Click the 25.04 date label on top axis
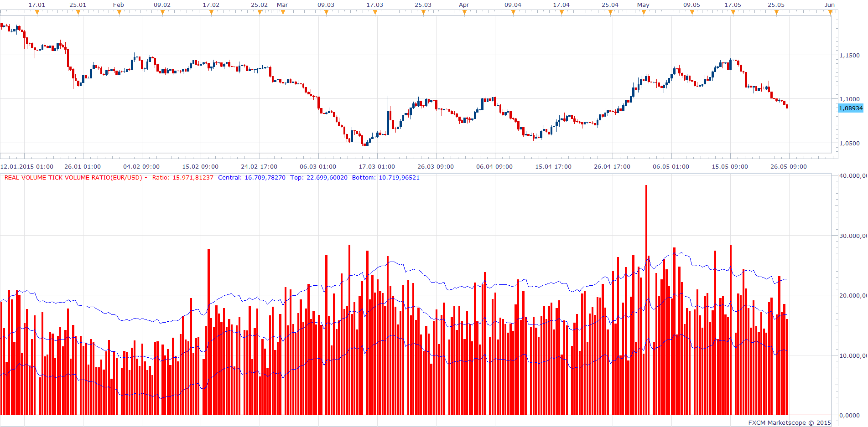Screen dimensions: 868x427 [610, 5]
